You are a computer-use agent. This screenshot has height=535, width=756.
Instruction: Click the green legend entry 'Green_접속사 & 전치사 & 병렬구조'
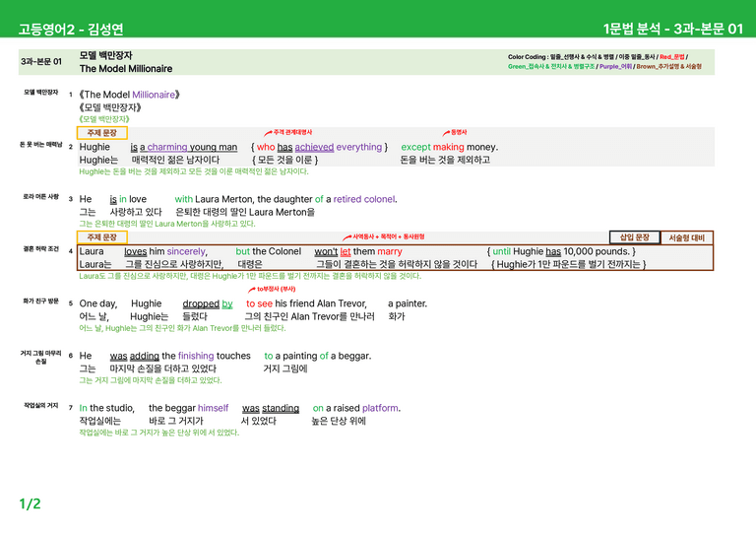pyautogui.click(x=551, y=67)
